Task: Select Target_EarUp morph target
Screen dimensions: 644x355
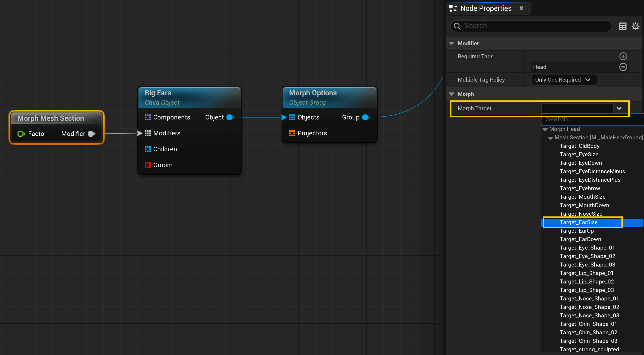Action: coord(577,231)
